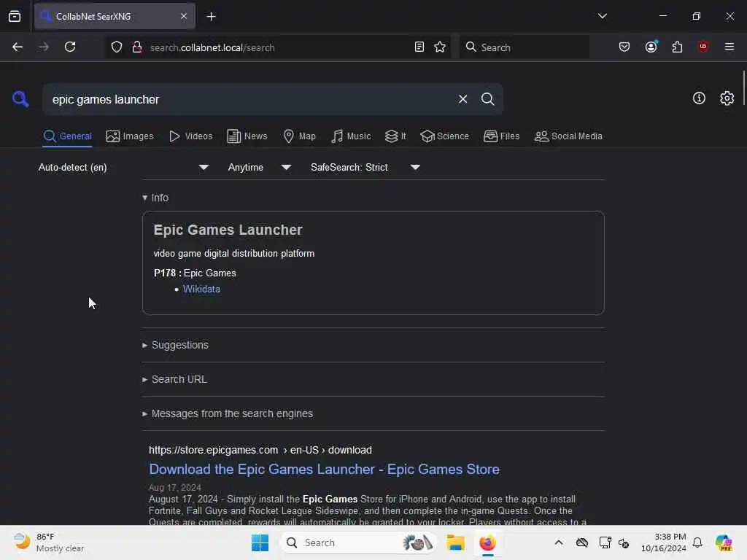The height and width of the screenshot is (560, 747).
Task: Expand the Search URL section
Action: [x=175, y=379]
